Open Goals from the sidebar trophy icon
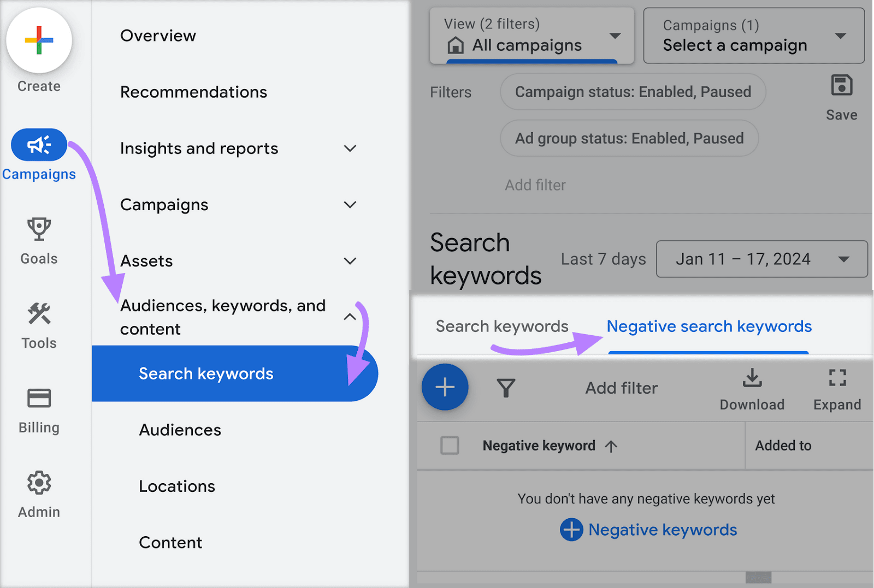The image size is (874, 588). [38, 229]
